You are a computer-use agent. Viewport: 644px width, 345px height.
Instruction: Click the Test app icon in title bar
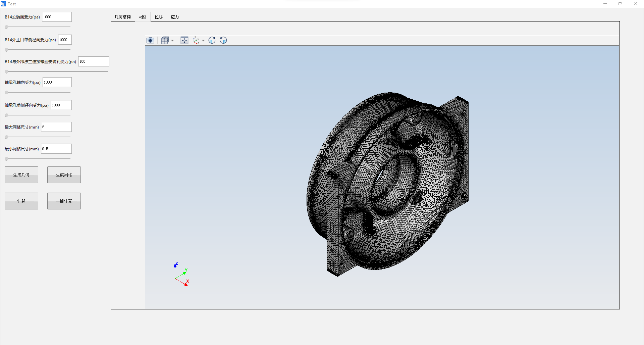pos(3,4)
